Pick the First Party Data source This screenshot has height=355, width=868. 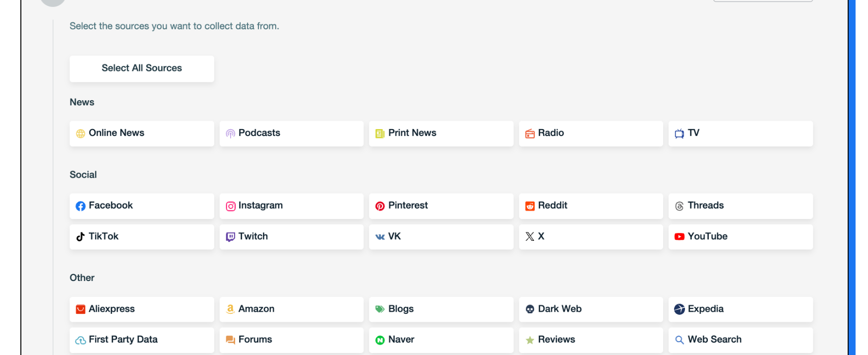(x=141, y=340)
